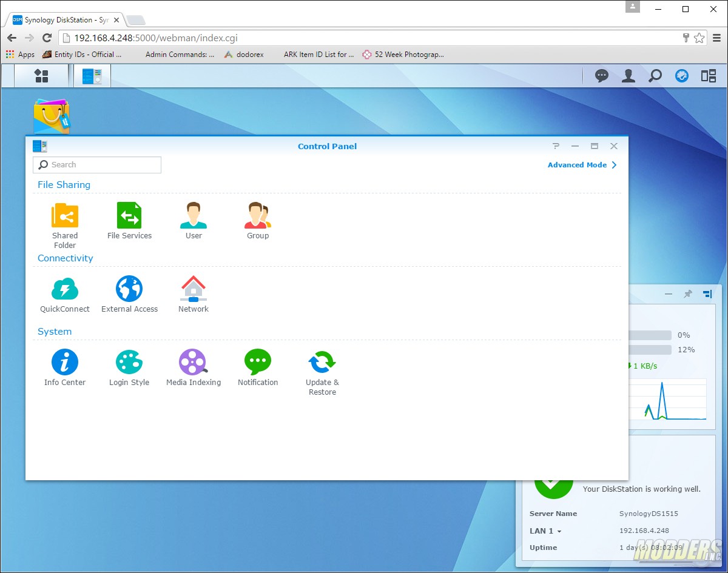Click the 192.168.4.248 LAN address in widget
This screenshot has width=728, height=573.
tap(644, 531)
